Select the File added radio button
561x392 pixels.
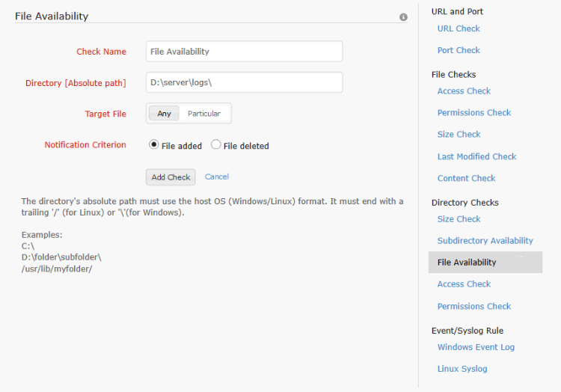pos(154,145)
